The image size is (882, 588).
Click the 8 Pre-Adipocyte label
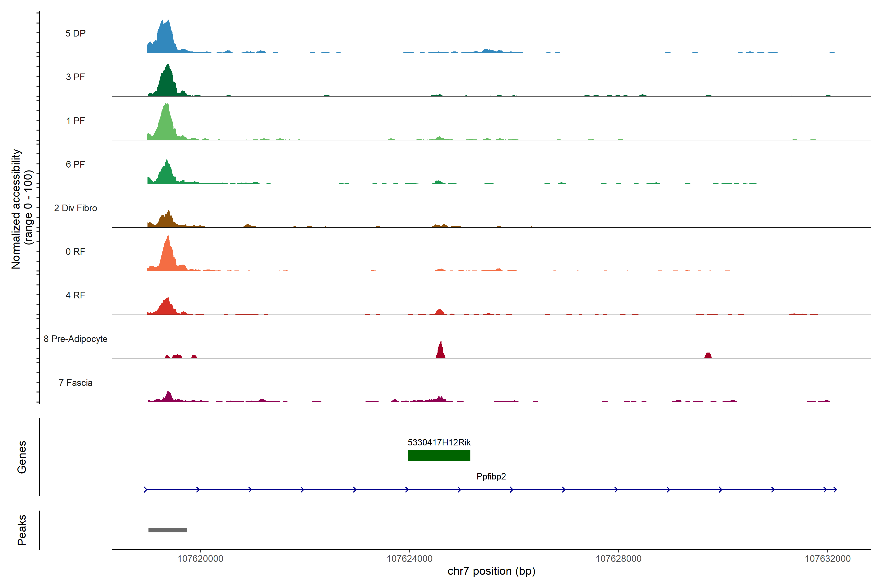(x=75, y=339)
